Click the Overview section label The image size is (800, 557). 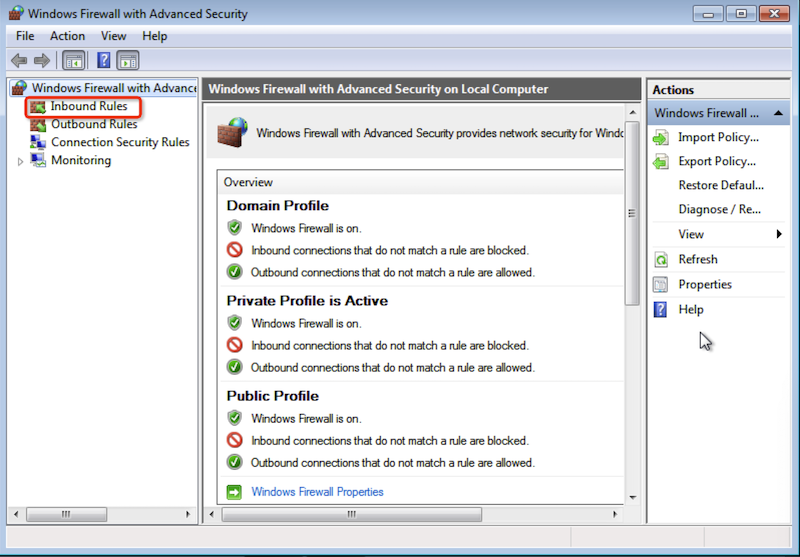click(248, 182)
